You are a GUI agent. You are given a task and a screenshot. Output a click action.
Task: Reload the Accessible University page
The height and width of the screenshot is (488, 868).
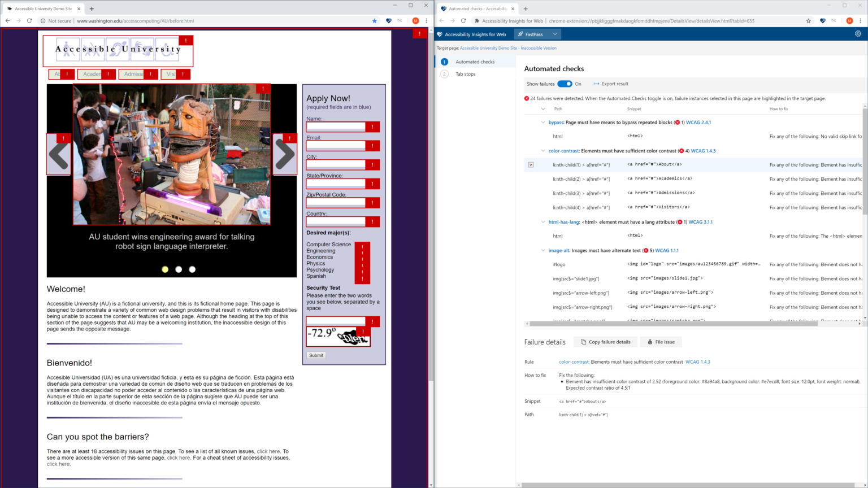pos(29,21)
